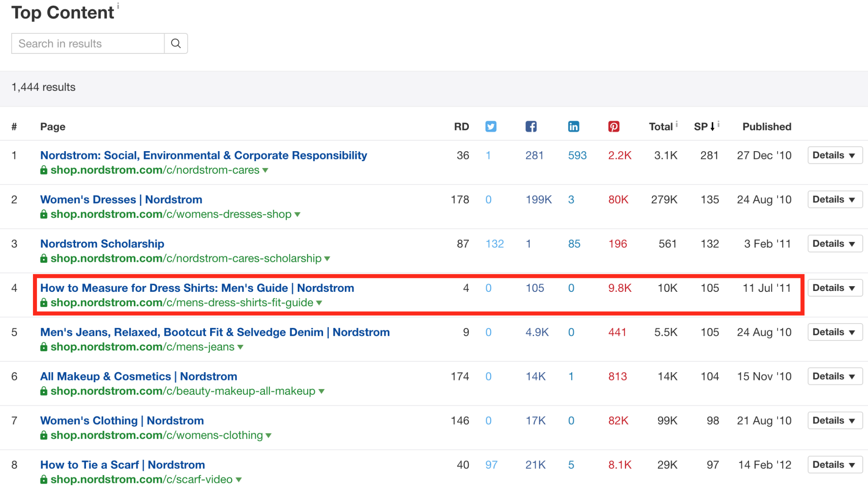
Task: Click Twitter count 97 in Scarf row
Action: (492, 465)
